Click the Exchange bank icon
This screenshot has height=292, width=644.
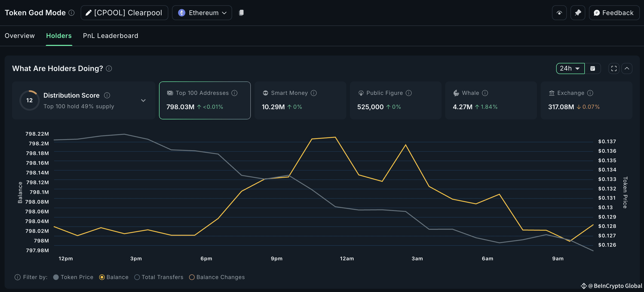(x=552, y=93)
